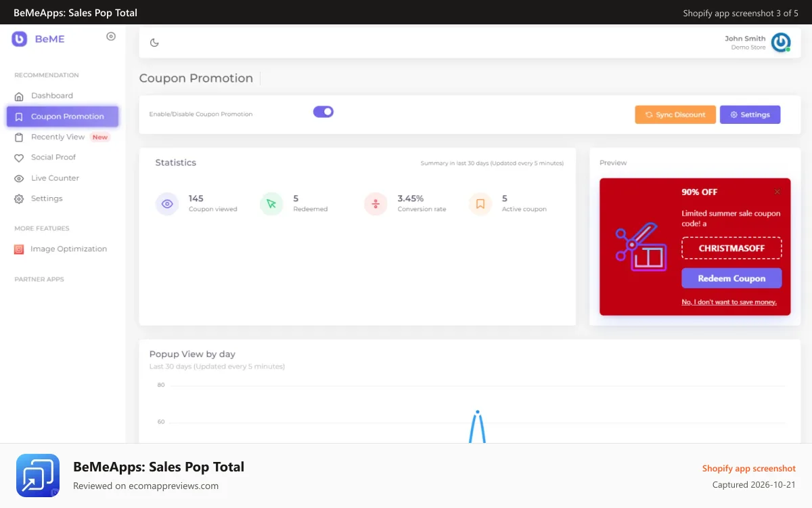The height and width of the screenshot is (508, 812).
Task: Click the scissors coupon illustration in preview
Action: click(x=641, y=247)
